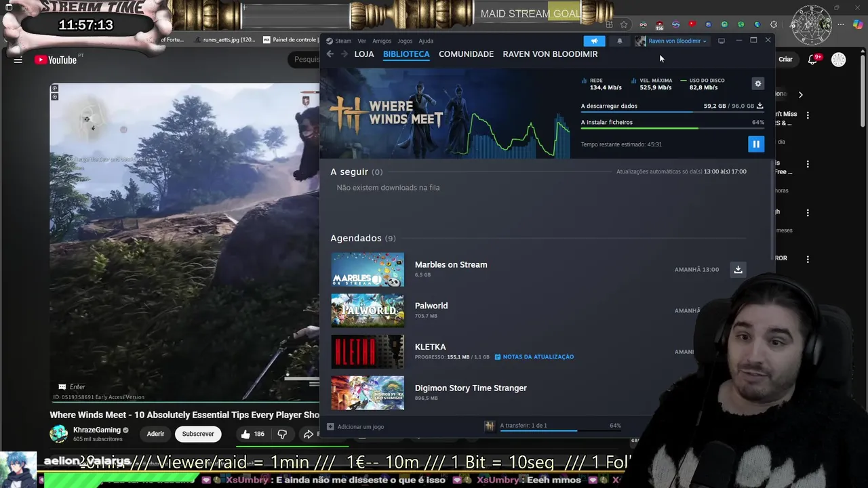Select the BIBLIOTECA tab
Viewport: 868px width, 488px height.
tap(406, 54)
